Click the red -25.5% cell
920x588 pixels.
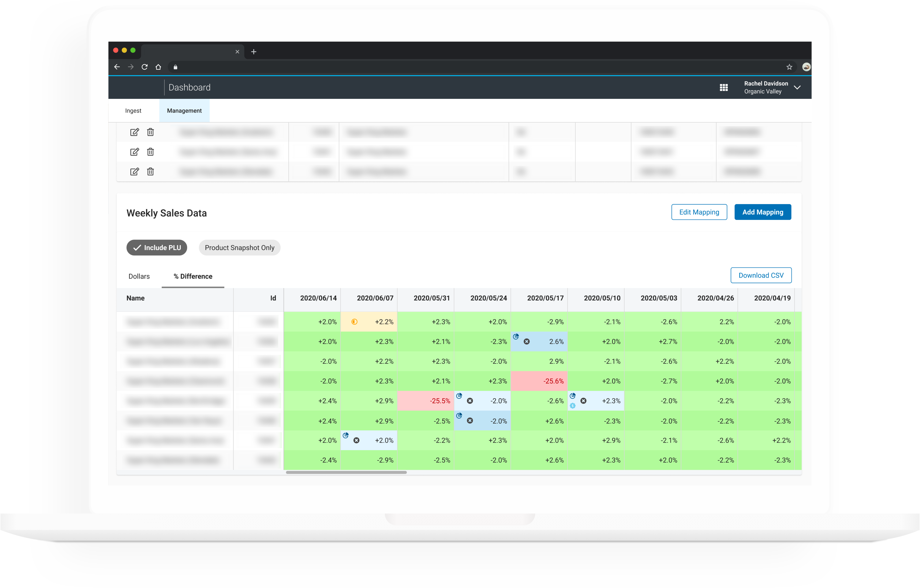(426, 401)
